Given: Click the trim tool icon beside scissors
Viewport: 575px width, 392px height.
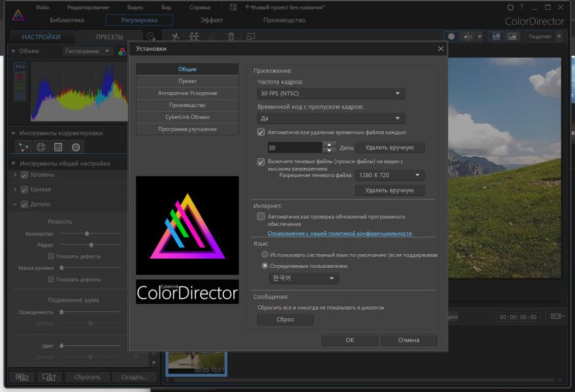Looking at the screenshot, I should pyautogui.click(x=193, y=37).
